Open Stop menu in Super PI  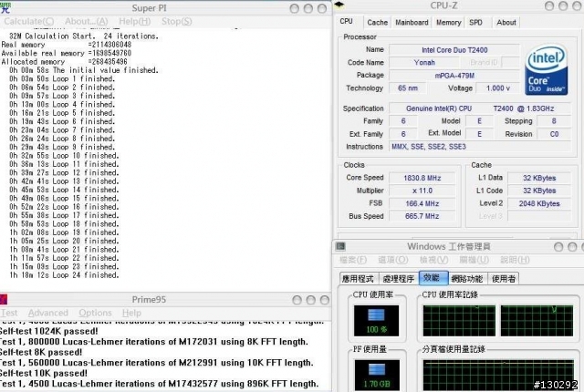[x=177, y=22]
